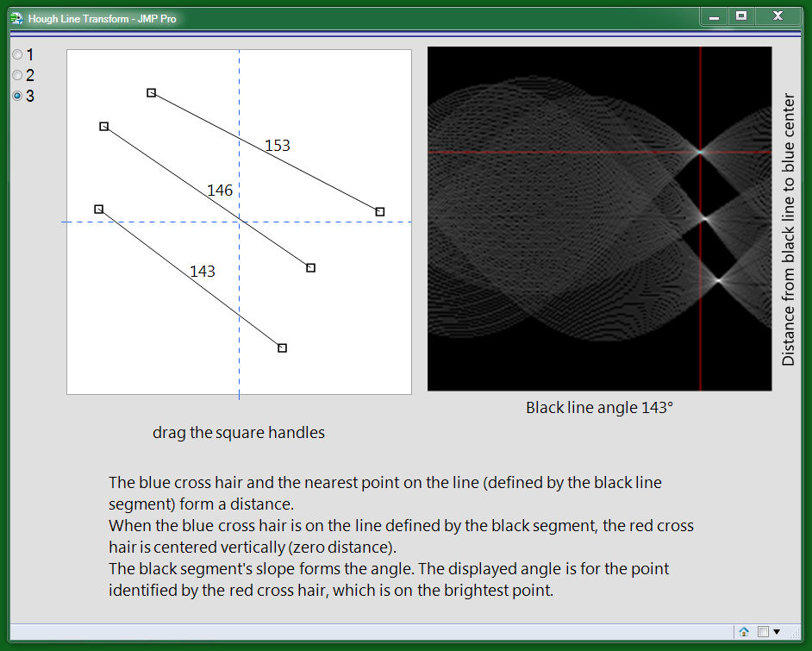812x651 pixels.
Task: Click the caption 'drag the square handles'
Action: [239, 432]
